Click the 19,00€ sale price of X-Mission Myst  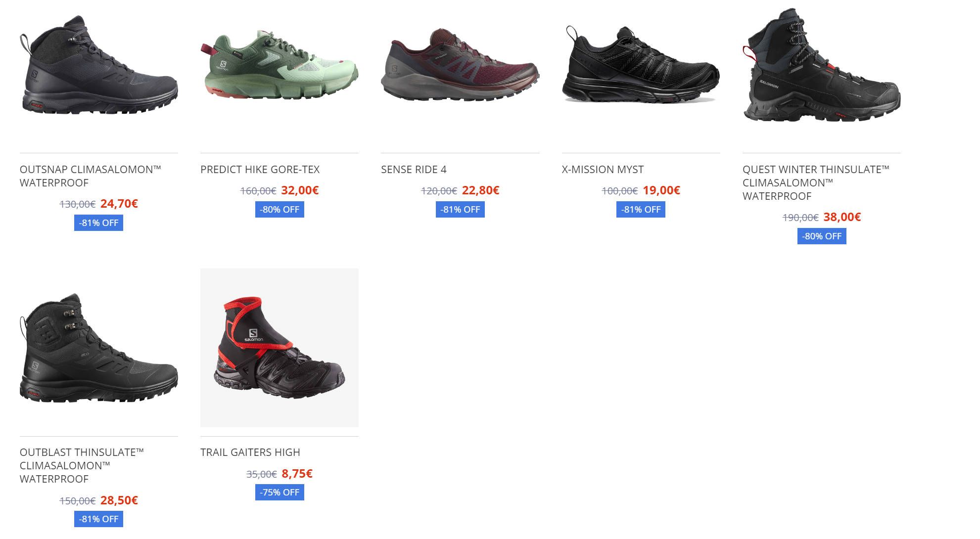point(661,190)
